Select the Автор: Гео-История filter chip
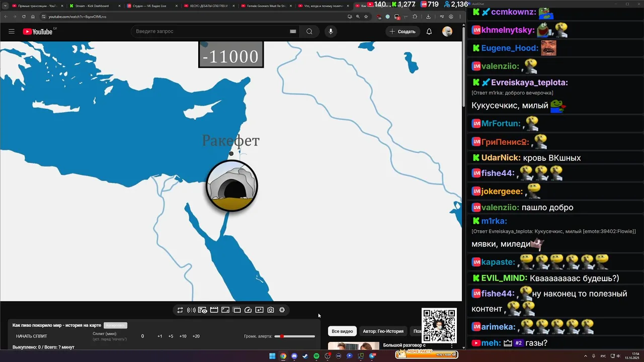 point(383,331)
